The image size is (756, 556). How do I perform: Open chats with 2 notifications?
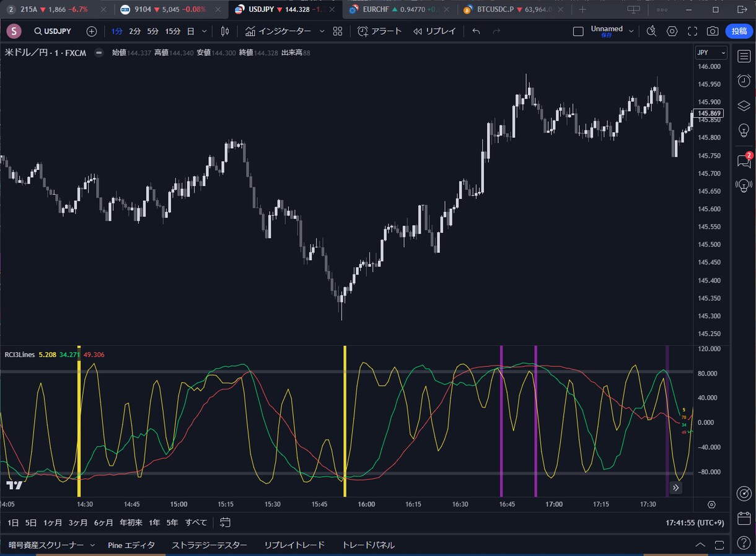coord(744,161)
